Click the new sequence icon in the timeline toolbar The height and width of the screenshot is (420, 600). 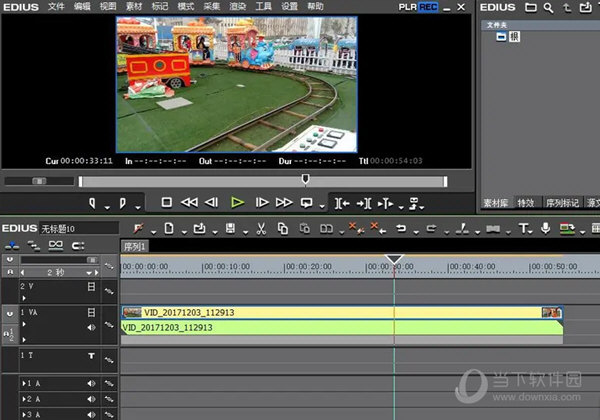169,228
